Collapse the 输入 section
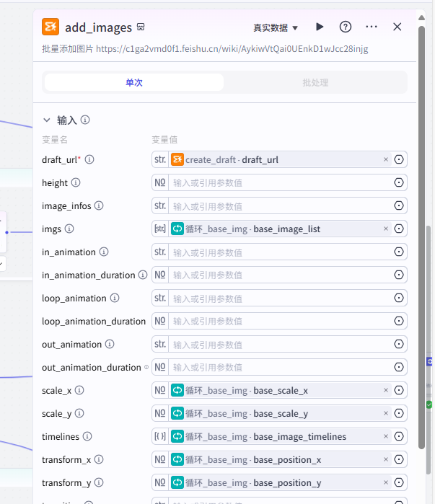 click(47, 120)
